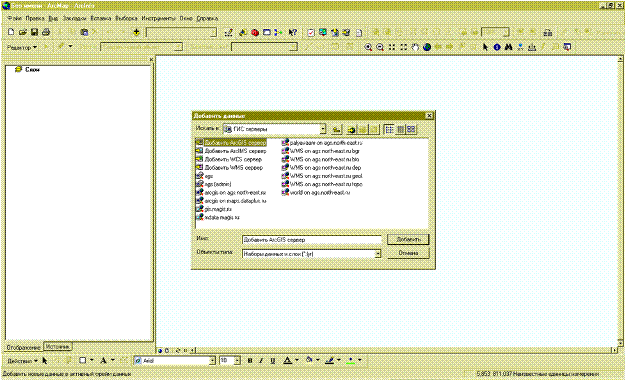626x381 pixels.
Task: Select 'gis.magis.ru' server entry
Action: click(214, 209)
